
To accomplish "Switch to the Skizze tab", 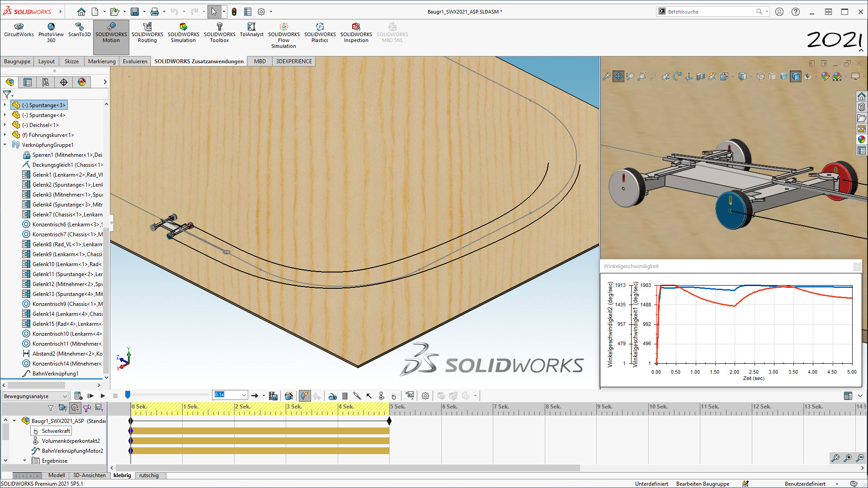I will tap(71, 61).
